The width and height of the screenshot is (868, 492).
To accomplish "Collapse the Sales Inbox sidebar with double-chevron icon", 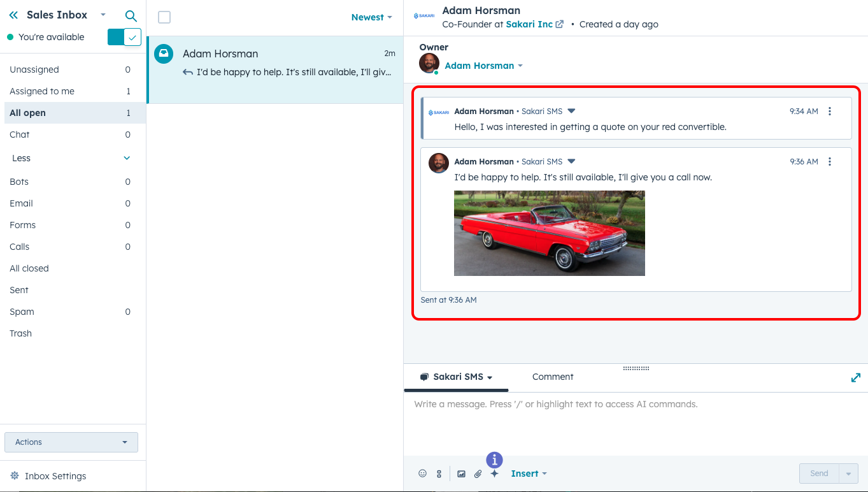I will pos(13,15).
